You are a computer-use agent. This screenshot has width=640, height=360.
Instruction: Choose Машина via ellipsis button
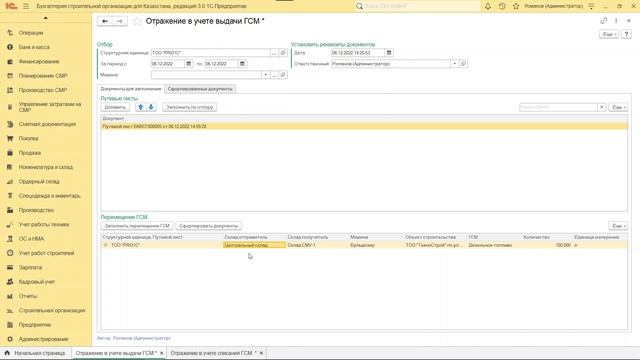pos(274,75)
